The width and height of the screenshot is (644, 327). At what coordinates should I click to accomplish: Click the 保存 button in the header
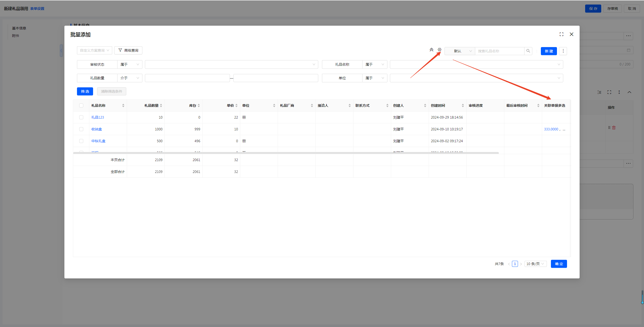point(593,9)
